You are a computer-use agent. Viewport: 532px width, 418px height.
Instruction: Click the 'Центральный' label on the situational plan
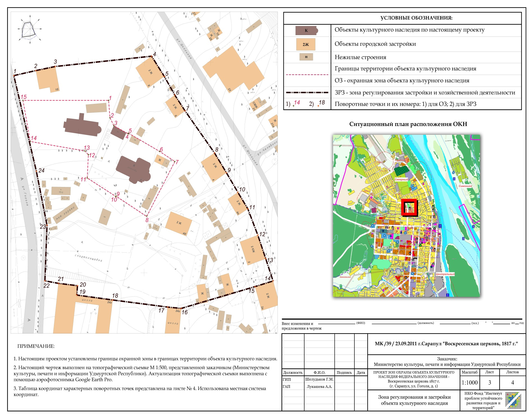[x=445, y=274]
